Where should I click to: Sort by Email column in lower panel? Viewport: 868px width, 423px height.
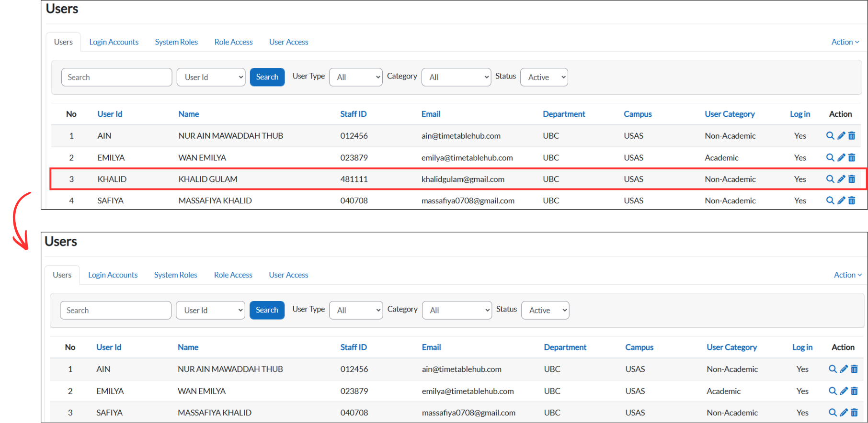[432, 347]
